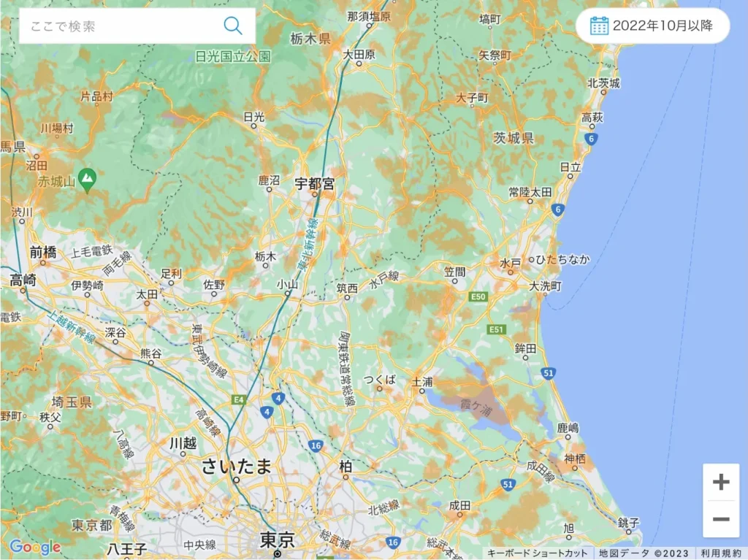
Task: Click the 前橋 city label
Action: click(x=43, y=252)
